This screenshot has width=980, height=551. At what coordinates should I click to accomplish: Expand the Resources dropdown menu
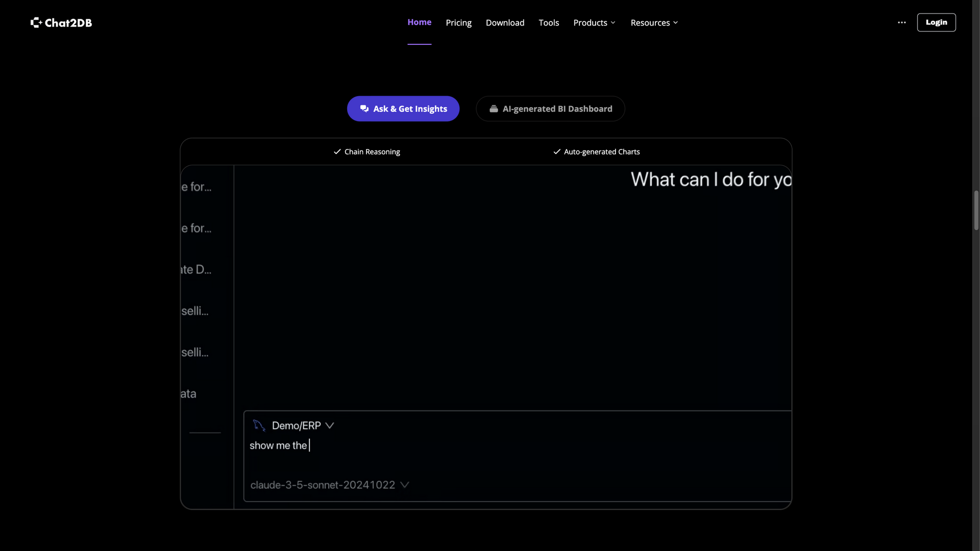point(654,22)
